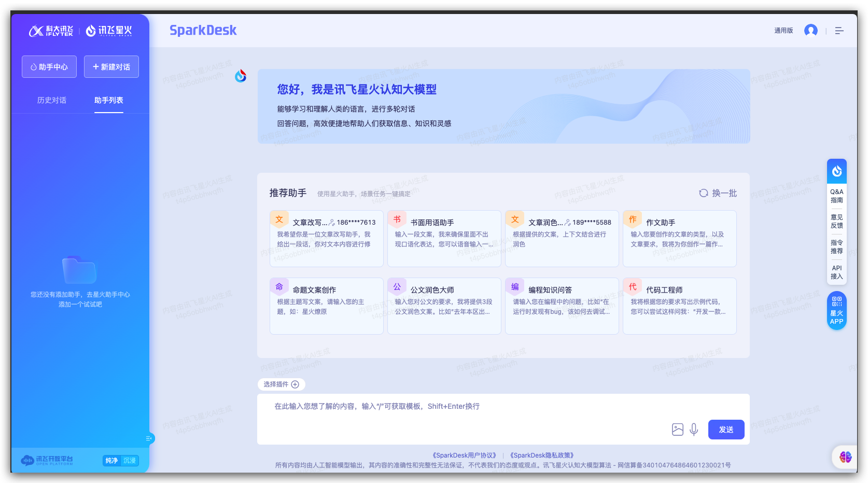Switch to 历史对话 tab
Image resolution: width=868 pixels, height=483 pixels.
52,100
